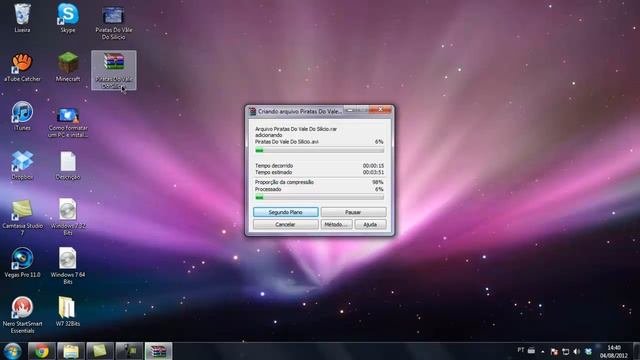Select the Piratas Do Vale Do Silício video file
This screenshot has height=360, width=640.
click(113, 22)
